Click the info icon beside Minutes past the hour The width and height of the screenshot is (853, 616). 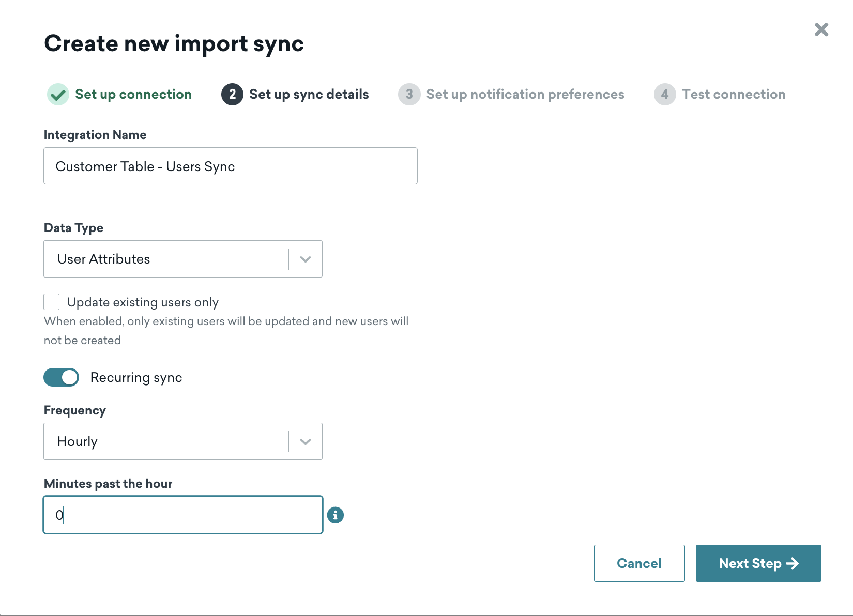coord(336,515)
